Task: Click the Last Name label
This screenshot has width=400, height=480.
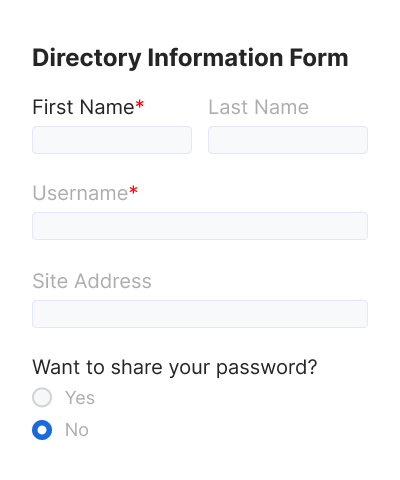Action: point(259,107)
